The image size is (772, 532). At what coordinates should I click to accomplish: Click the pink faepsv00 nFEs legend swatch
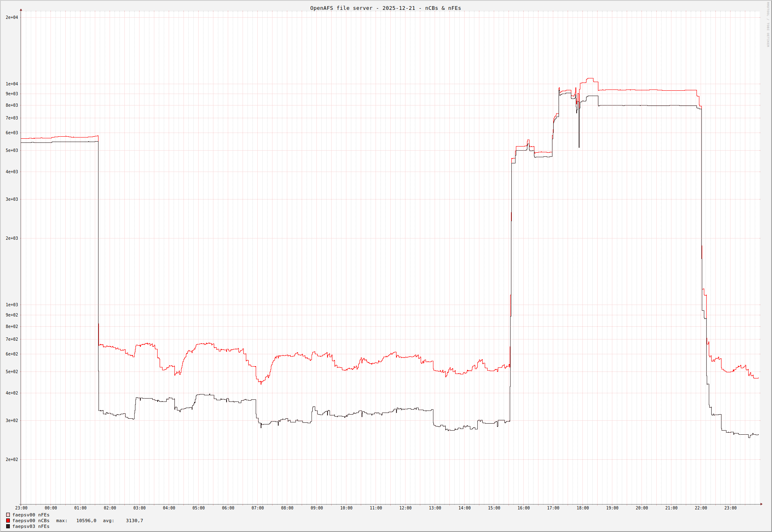pos(8,515)
